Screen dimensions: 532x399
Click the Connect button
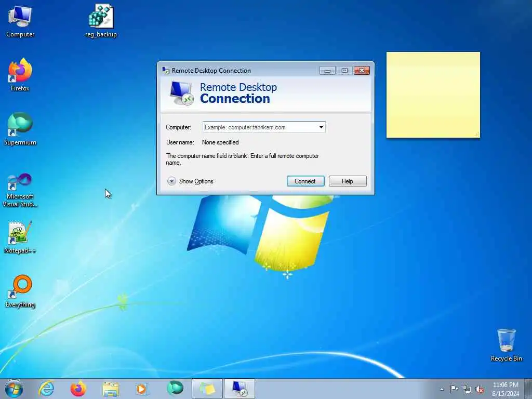pos(305,181)
